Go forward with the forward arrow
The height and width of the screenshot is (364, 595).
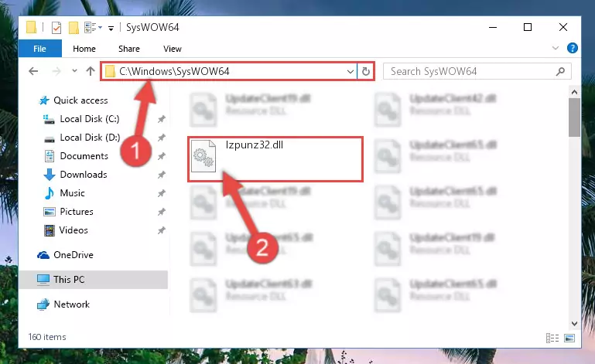[x=56, y=71]
